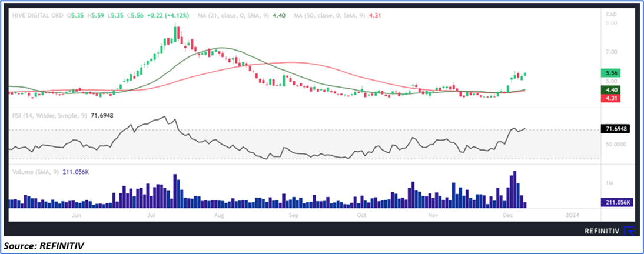Click the Dec label on time axis
644x254 pixels.
507,215
